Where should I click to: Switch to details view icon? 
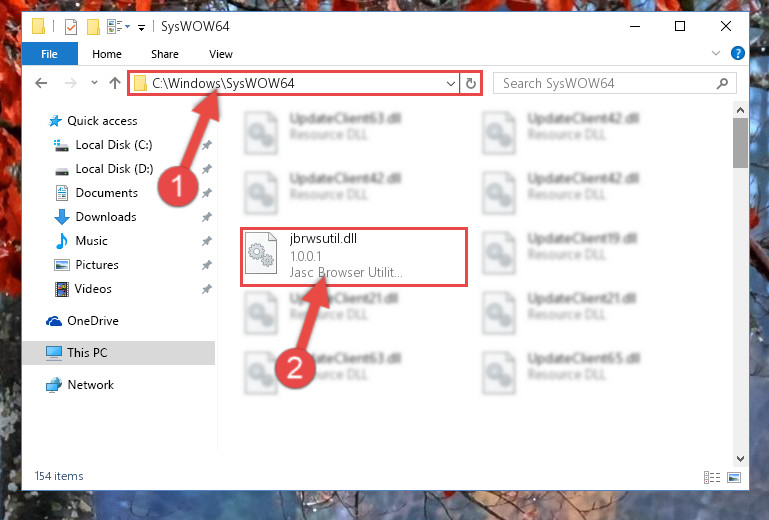click(x=712, y=477)
